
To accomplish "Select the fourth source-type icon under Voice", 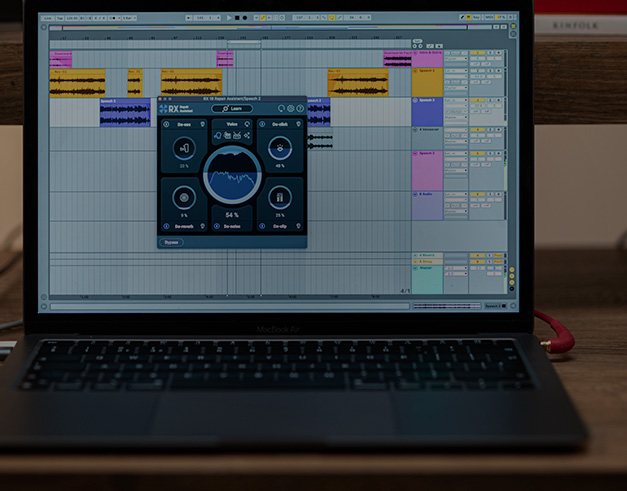I will click(x=247, y=136).
